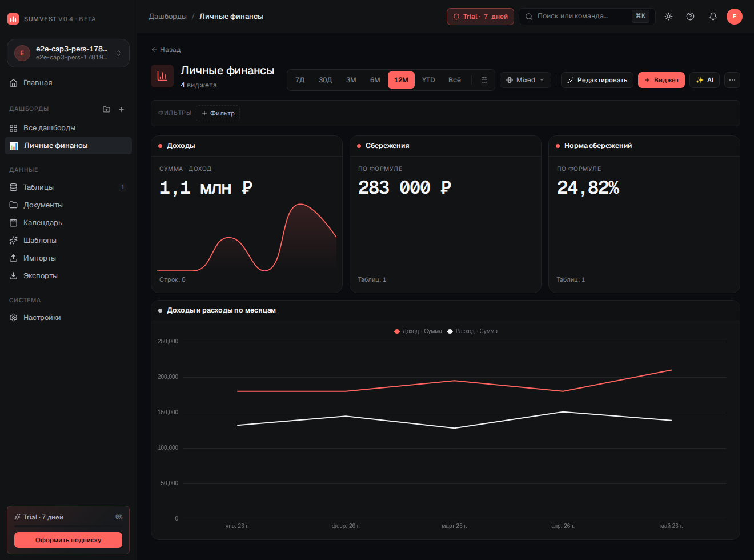Toggle the Доход · Сумма legend series
Image resolution: width=754 pixels, height=560 pixels.
pyautogui.click(x=418, y=331)
